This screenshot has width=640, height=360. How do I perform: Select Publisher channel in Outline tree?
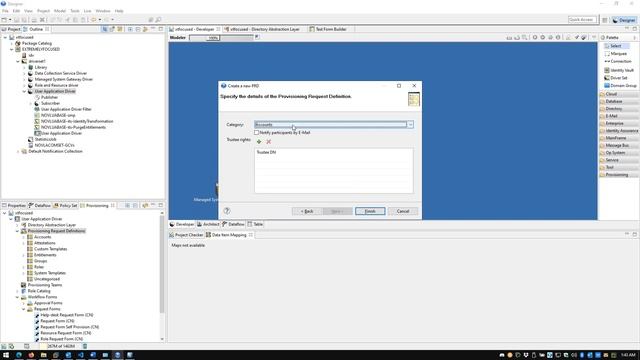49,97
